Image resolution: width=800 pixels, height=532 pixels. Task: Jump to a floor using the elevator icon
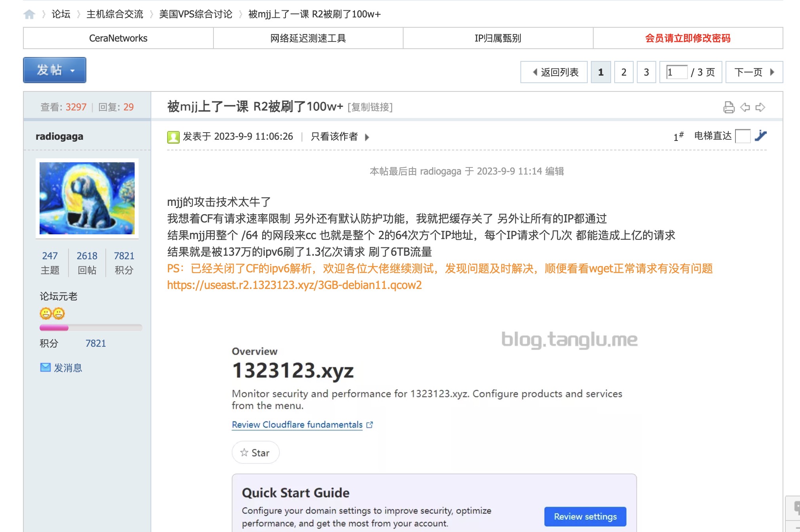point(761,136)
